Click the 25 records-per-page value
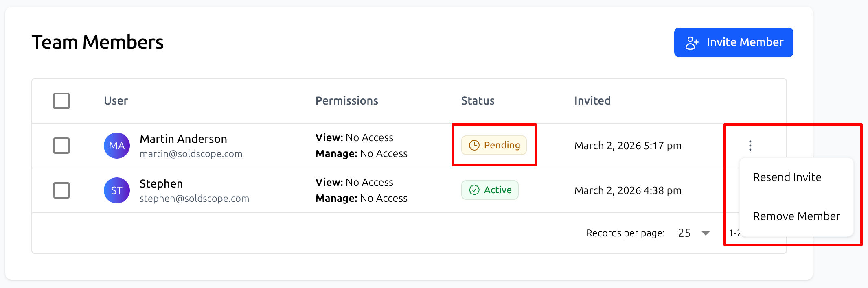Screen dimensions: 868x288 click(x=684, y=233)
